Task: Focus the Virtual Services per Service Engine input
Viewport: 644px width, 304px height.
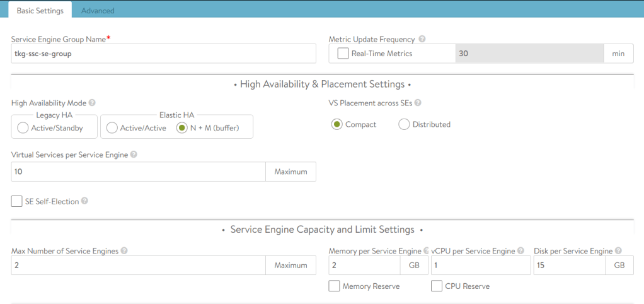Action: click(x=138, y=172)
